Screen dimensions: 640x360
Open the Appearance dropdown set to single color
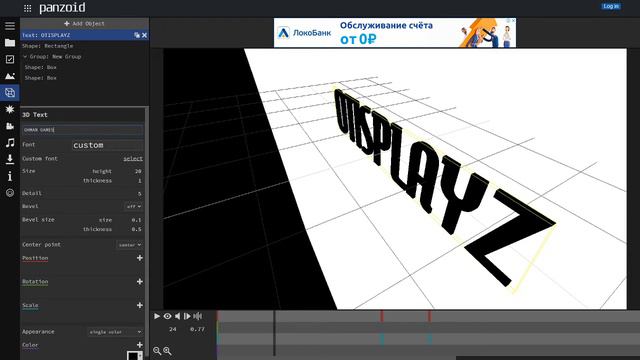[115, 332]
